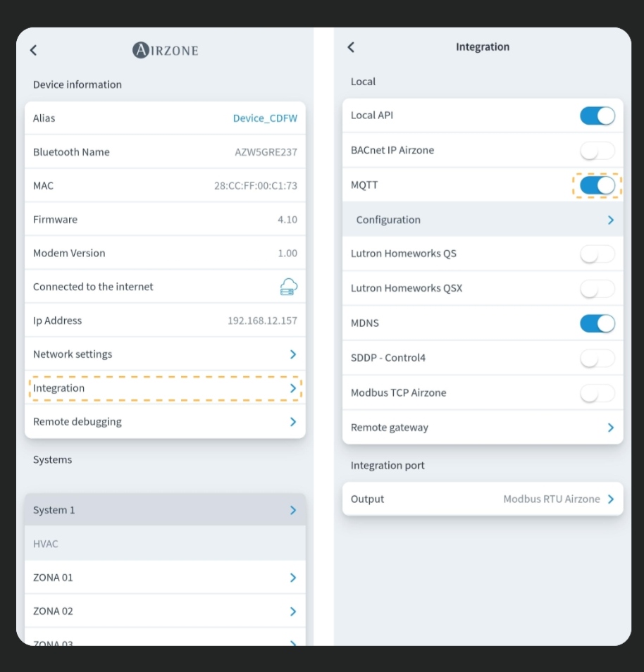Click the Airzone logo
Viewport: 644px width, 672px height.
(x=165, y=50)
